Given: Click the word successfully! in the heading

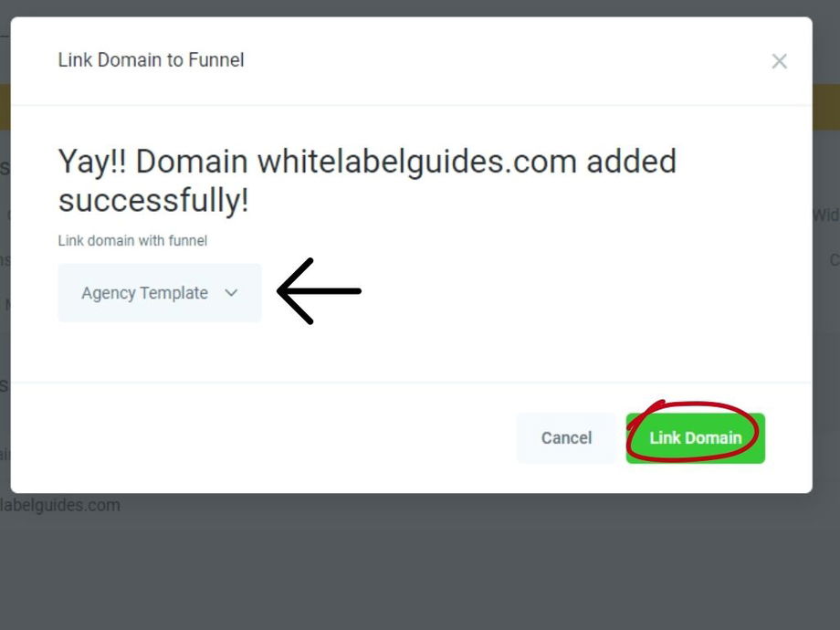Looking at the screenshot, I should point(153,200).
